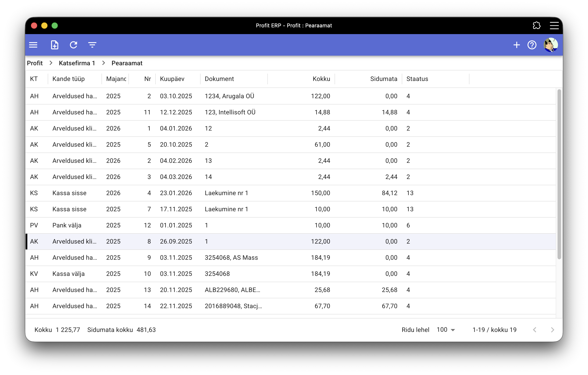
Task: Go to the next page arrow
Action: pyautogui.click(x=553, y=330)
